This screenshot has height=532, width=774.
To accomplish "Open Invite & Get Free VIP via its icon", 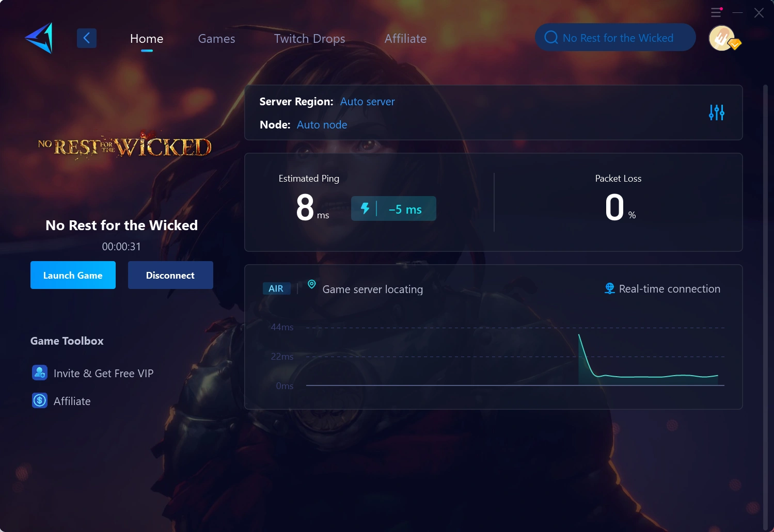I will point(39,373).
